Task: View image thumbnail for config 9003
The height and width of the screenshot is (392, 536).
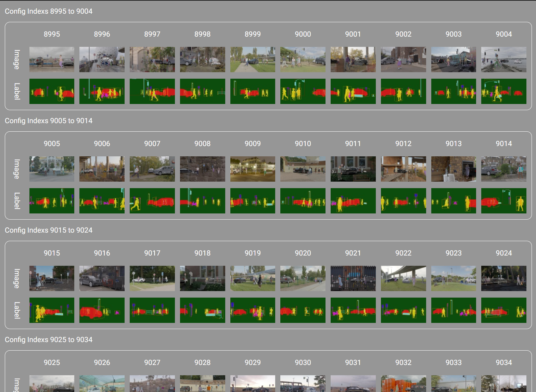Action: point(454,60)
